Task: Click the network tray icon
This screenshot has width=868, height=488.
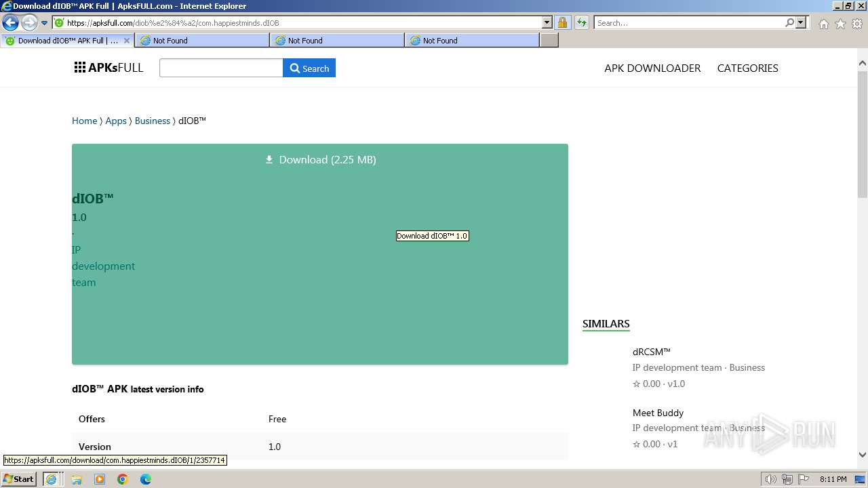Action: pyautogui.click(x=787, y=479)
